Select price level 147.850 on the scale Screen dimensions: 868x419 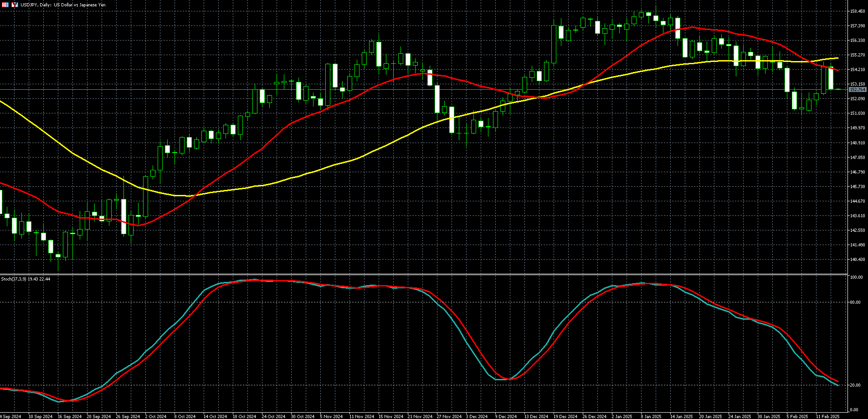[x=858, y=158]
